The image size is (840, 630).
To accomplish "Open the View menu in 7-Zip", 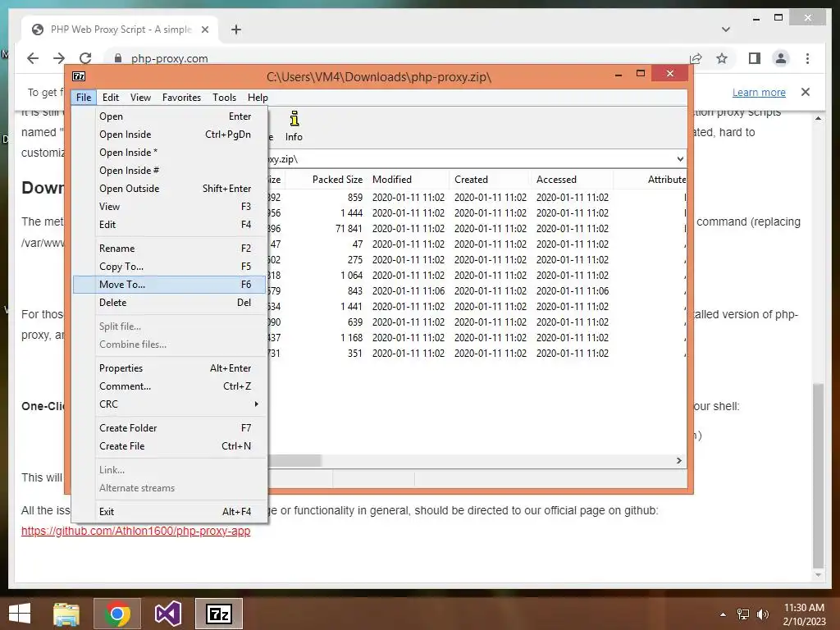I will click(x=140, y=98).
